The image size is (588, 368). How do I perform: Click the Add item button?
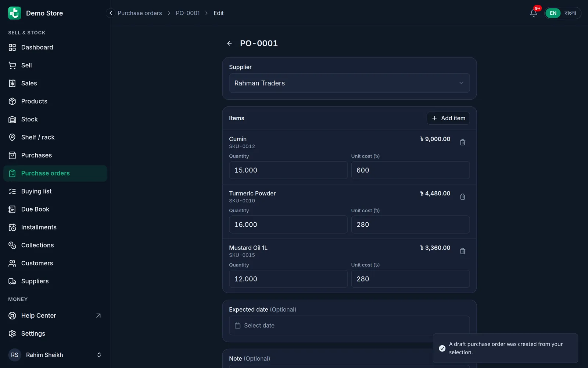coord(448,118)
